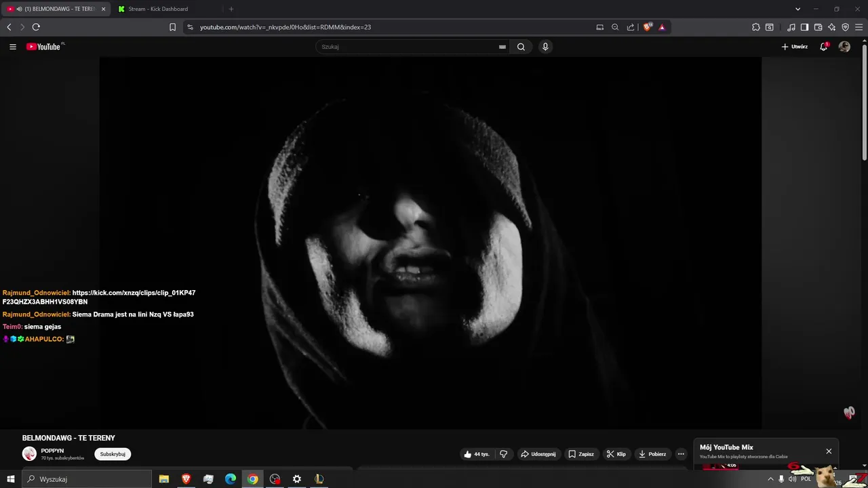This screenshot has width=868, height=488.
Task: Click the share page icon in address bar
Action: [631, 27]
